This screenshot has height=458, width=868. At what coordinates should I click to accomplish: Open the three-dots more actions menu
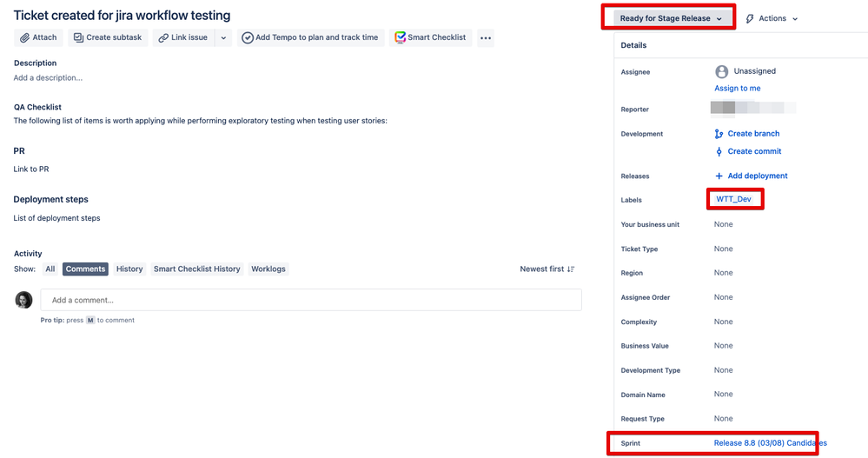pos(486,37)
